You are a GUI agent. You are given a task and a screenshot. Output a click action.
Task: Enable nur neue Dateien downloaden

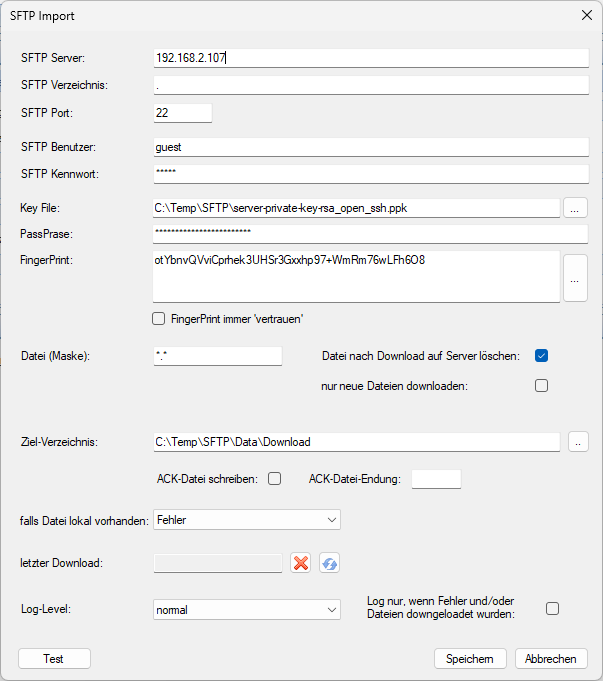click(541, 386)
